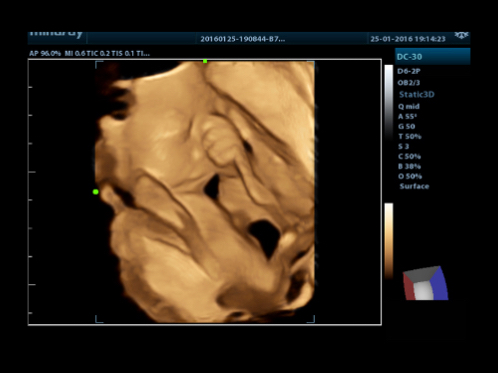Viewport: 498px width, 373px height.
Task: Click the grayscale map bar
Action: [389, 102]
